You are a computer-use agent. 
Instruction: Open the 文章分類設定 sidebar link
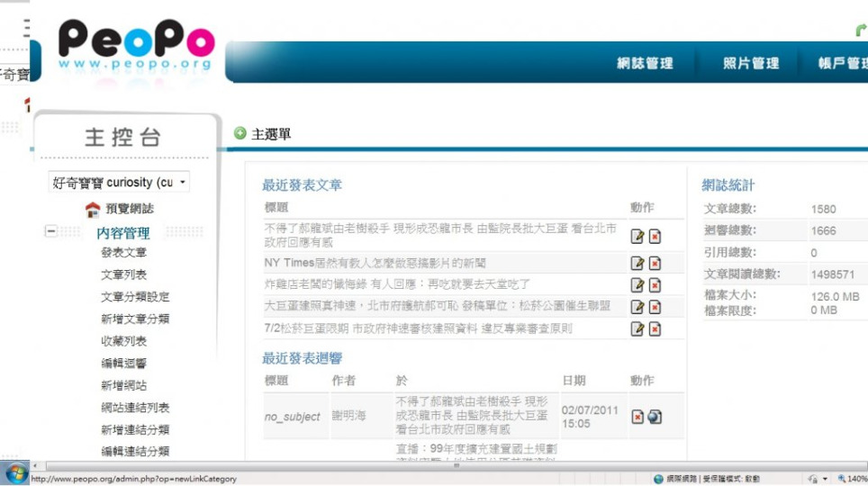(135, 297)
